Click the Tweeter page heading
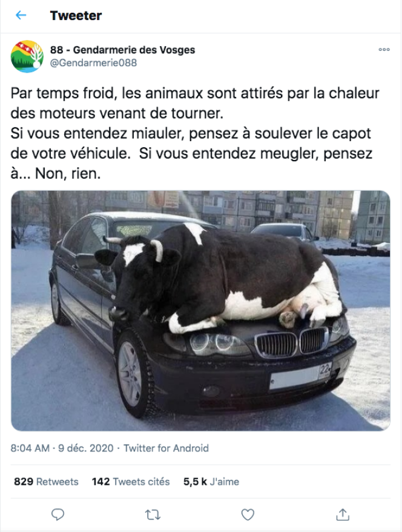402x532 pixels. click(76, 15)
